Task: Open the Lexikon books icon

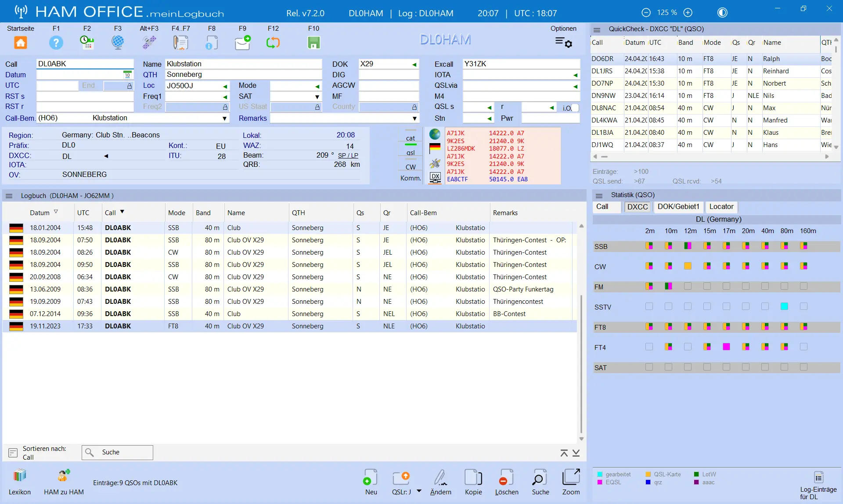Action: tap(20, 476)
